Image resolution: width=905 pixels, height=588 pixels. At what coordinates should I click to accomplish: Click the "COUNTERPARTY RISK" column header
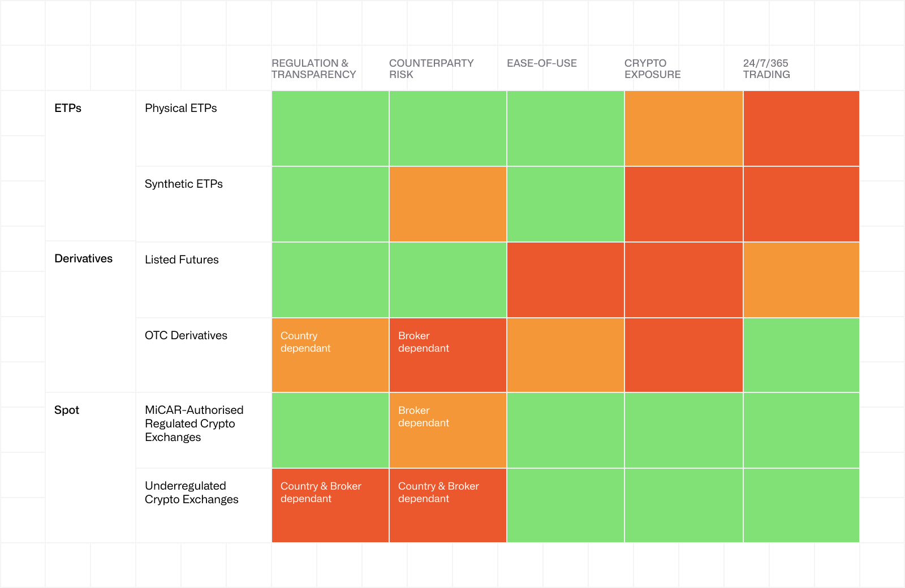[431, 69]
